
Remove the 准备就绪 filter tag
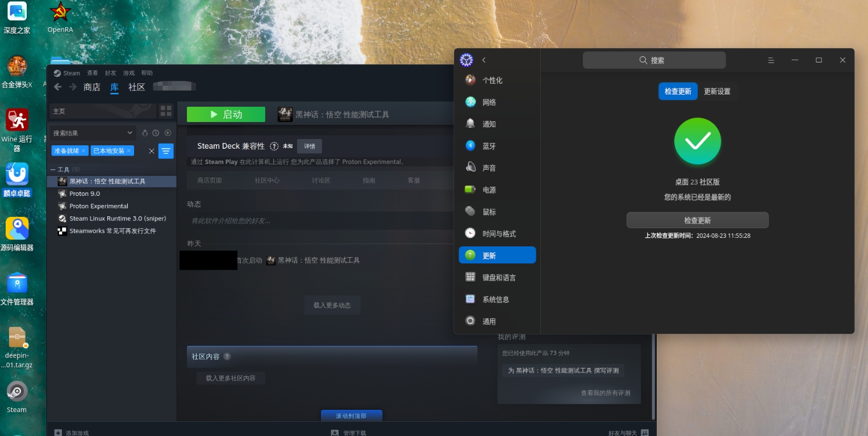(x=84, y=151)
